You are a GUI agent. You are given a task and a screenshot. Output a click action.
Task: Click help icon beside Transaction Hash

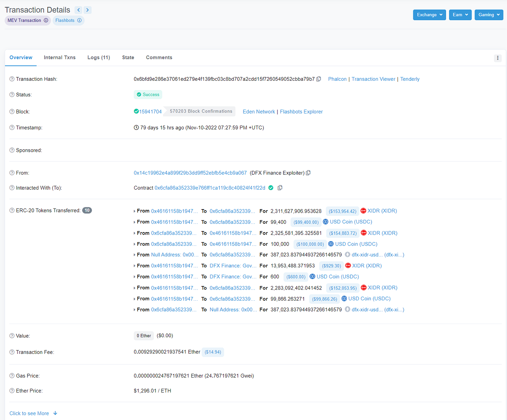pyautogui.click(x=12, y=79)
